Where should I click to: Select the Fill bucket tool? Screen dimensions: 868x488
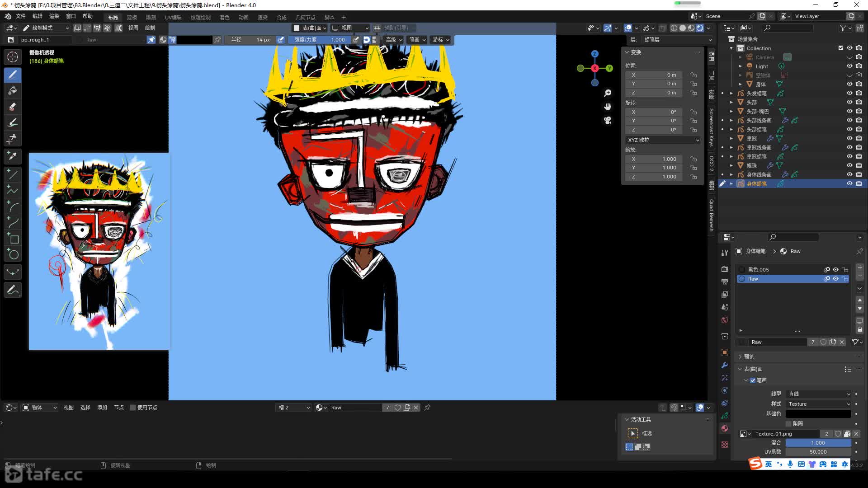click(x=13, y=90)
